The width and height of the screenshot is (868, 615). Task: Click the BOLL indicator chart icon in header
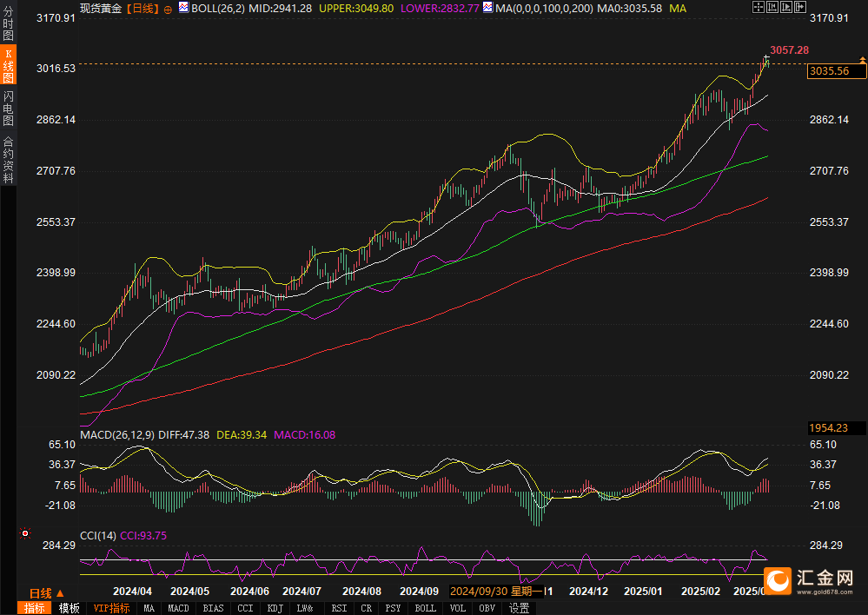pyautogui.click(x=183, y=7)
